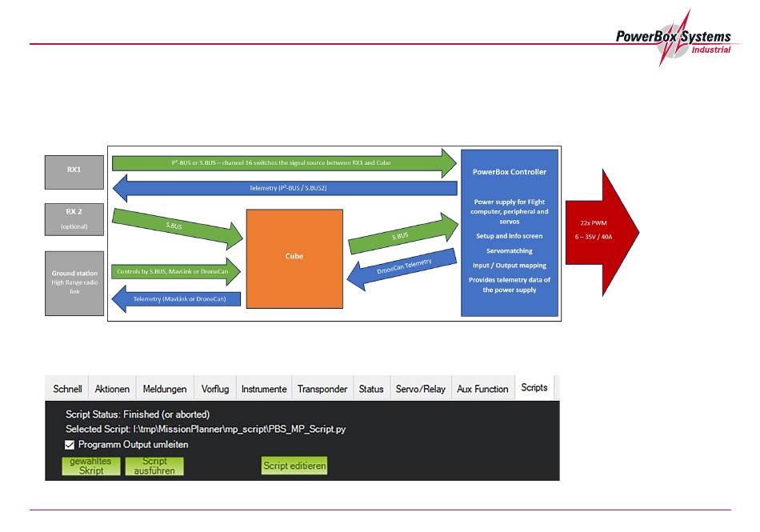Click the RX1 block in diagram
This screenshot has height=532, width=760.
point(74,172)
